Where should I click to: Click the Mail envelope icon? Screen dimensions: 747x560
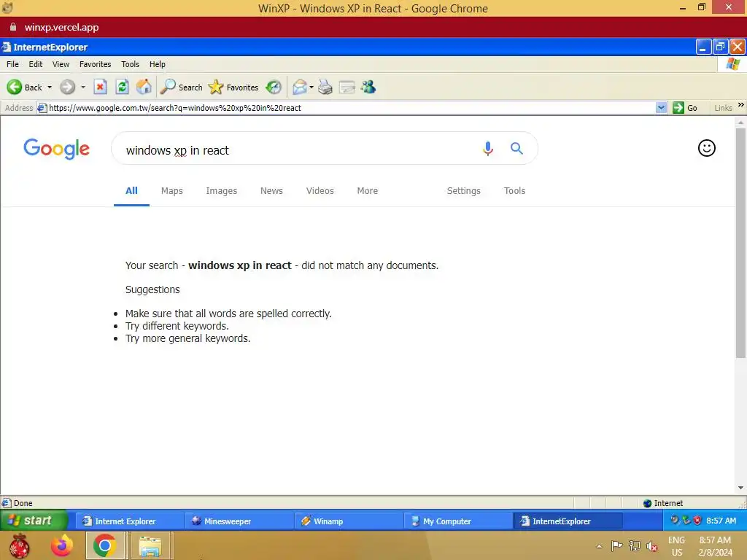tap(300, 87)
